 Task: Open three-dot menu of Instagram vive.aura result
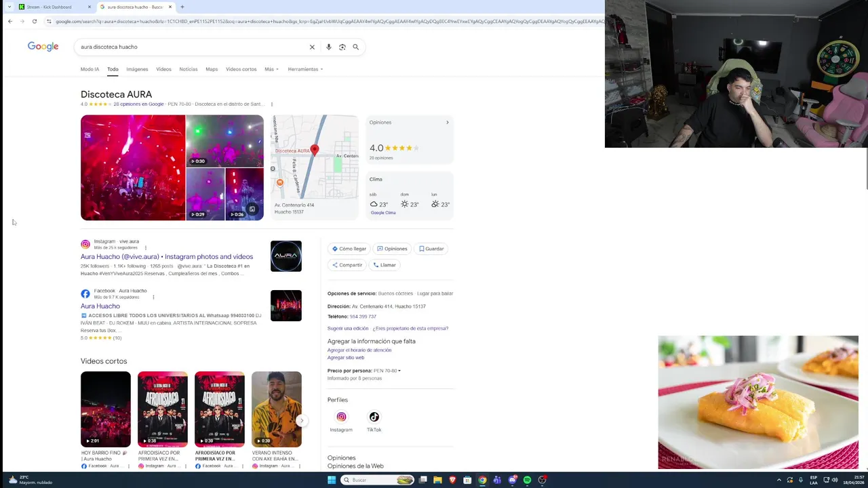pyautogui.click(x=145, y=247)
